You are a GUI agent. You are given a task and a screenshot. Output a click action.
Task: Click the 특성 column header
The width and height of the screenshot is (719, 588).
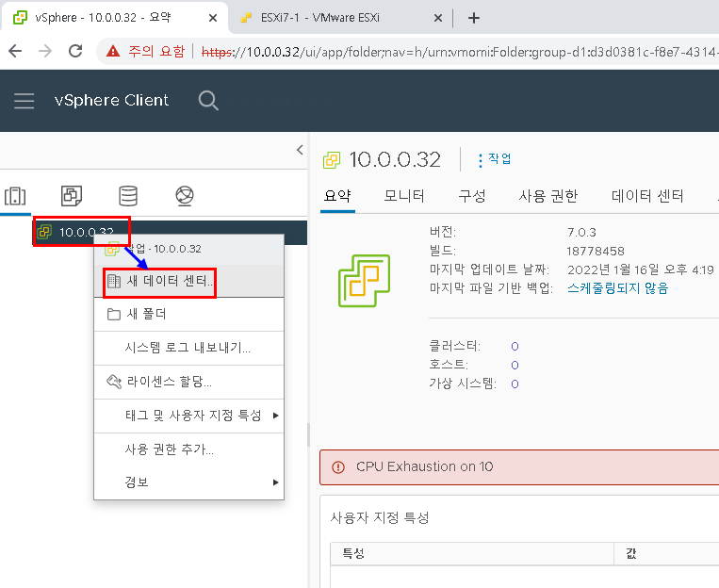pos(472,554)
